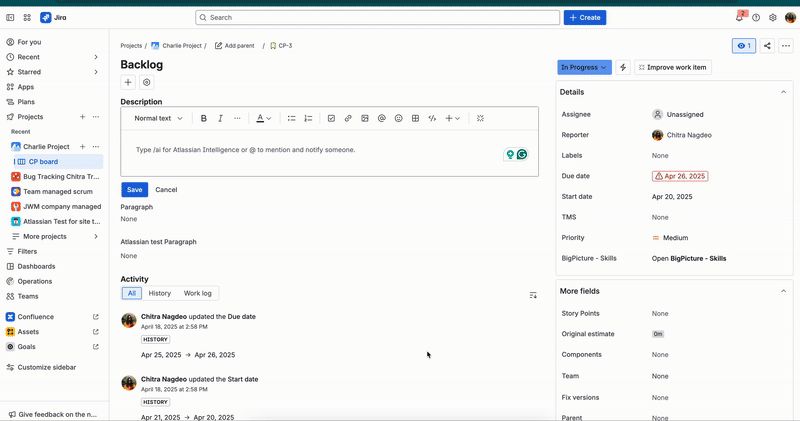This screenshot has height=421, width=800.
Task: Insert an emoji
Action: pos(398,118)
